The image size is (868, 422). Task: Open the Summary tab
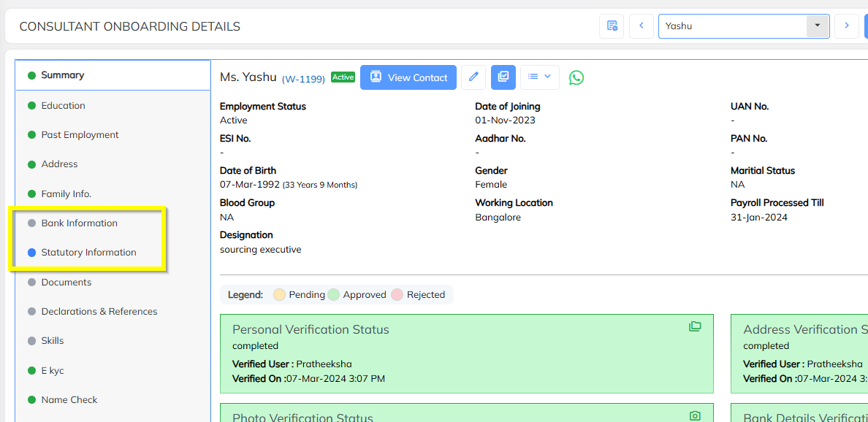pos(63,75)
